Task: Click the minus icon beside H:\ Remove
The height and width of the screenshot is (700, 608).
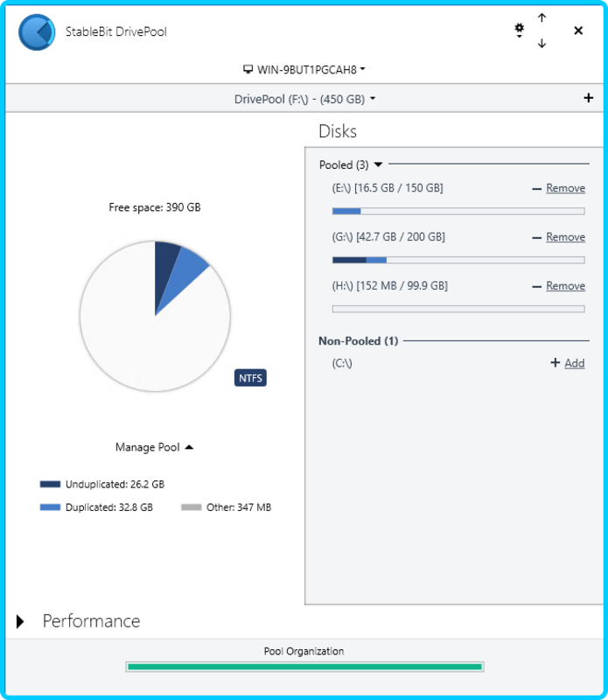Action: (536, 287)
